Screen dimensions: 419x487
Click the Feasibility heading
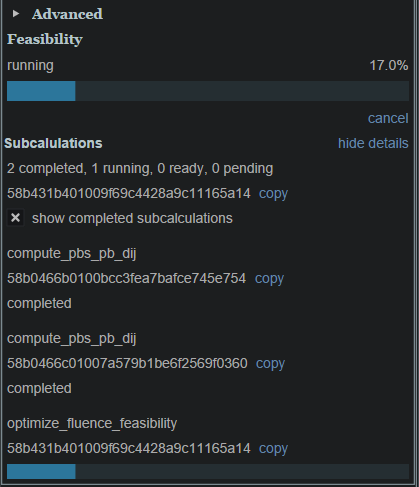tap(45, 39)
